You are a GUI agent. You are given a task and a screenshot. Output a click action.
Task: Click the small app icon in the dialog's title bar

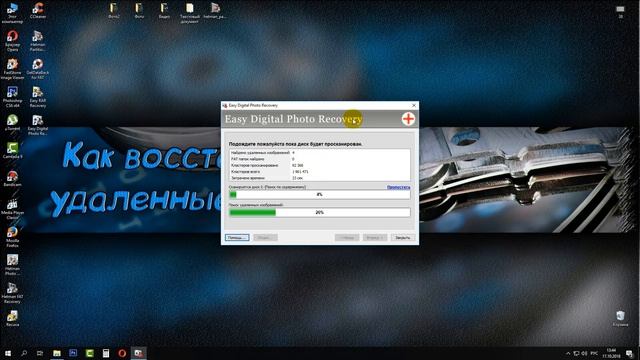pyautogui.click(x=225, y=105)
